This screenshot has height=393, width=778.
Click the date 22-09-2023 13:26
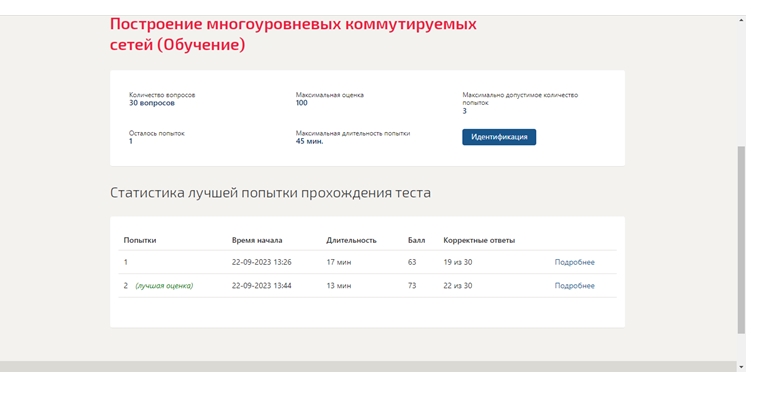pos(261,262)
